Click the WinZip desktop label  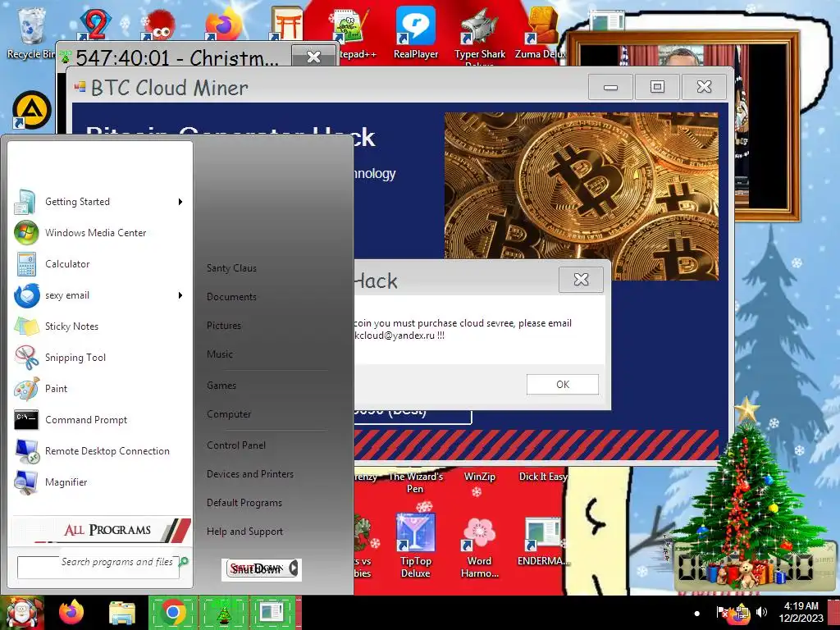pos(479,477)
